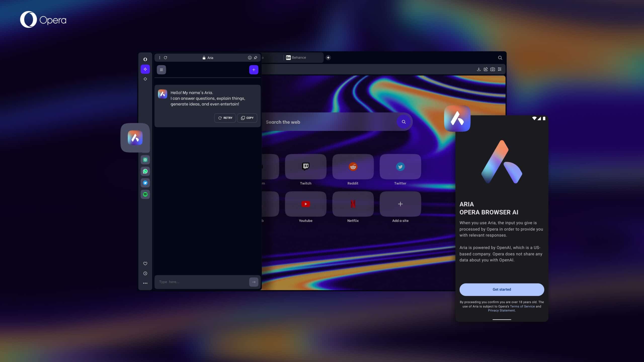The width and height of the screenshot is (644, 362).
Task: Expand the Aria conversation history list
Action: point(162,69)
